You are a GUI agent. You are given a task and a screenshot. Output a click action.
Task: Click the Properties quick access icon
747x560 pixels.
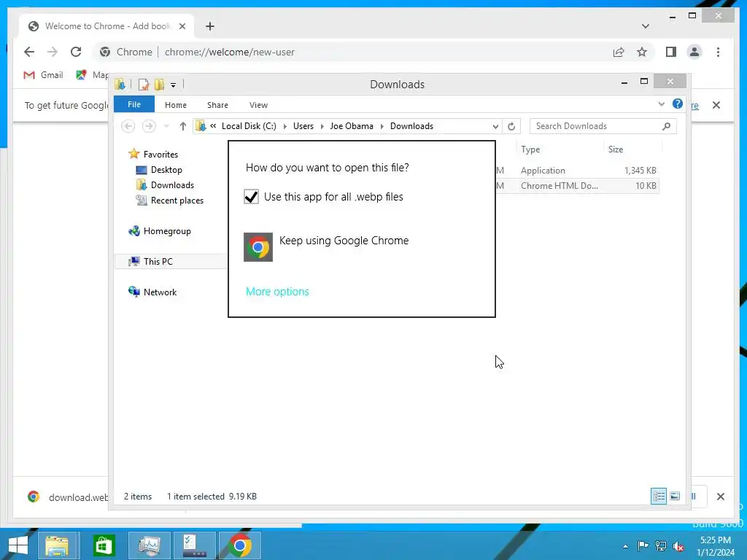tap(144, 85)
